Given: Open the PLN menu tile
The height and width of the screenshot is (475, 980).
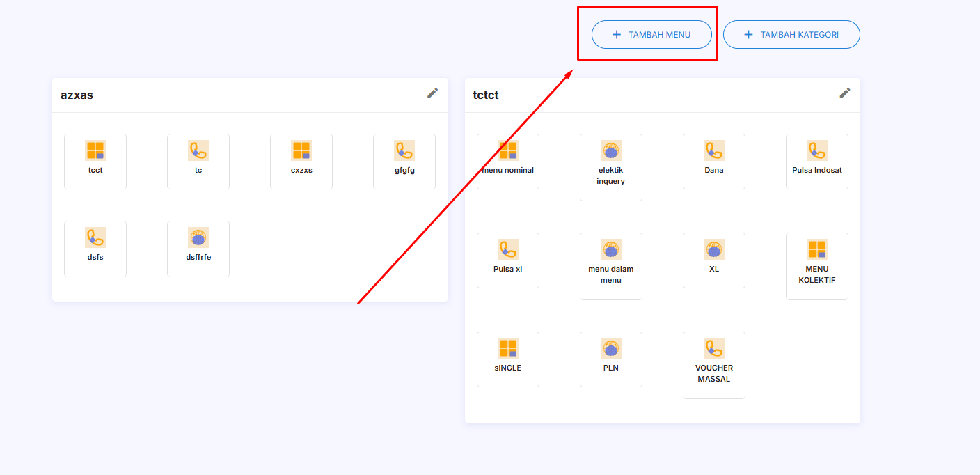Looking at the screenshot, I should (x=611, y=359).
